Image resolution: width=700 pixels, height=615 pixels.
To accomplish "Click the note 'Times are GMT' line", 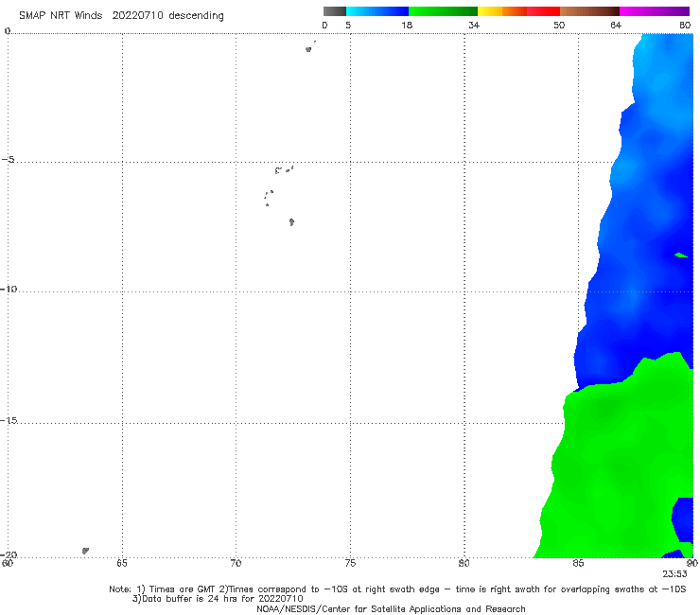I will [x=397, y=589].
